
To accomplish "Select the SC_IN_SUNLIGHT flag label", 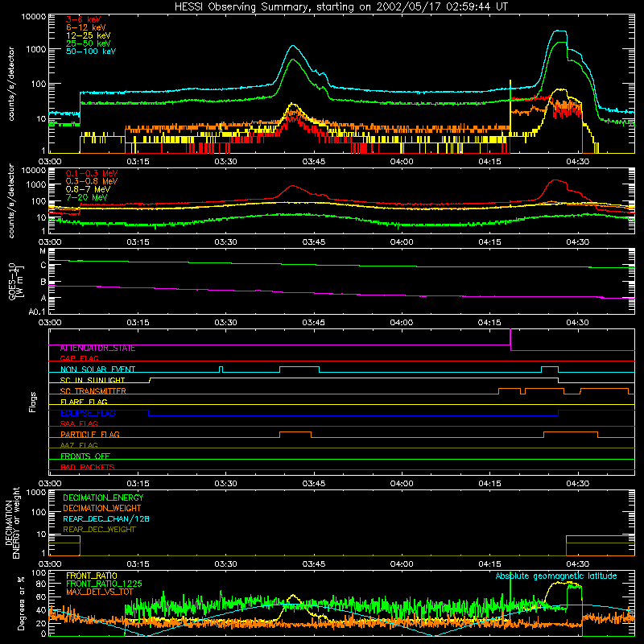I will [93, 380].
